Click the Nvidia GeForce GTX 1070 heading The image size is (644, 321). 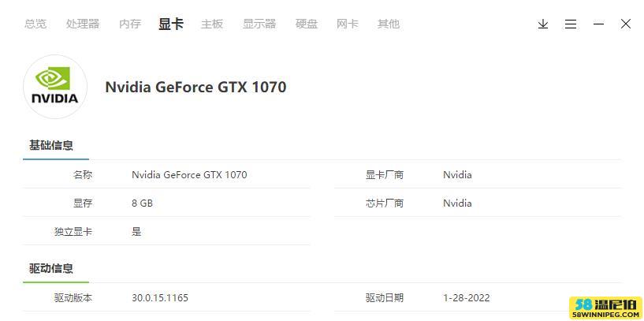click(x=196, y=87)
